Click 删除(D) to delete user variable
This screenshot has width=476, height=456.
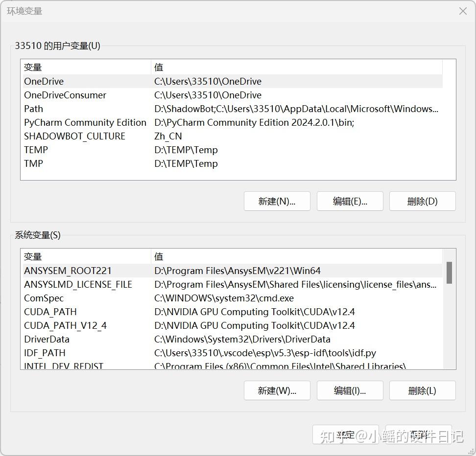422,201
